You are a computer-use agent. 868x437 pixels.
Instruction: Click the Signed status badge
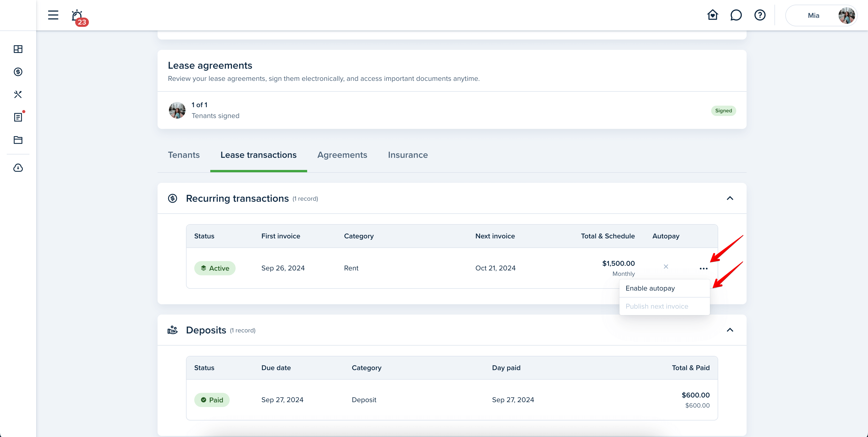click(x=723, y=111)
